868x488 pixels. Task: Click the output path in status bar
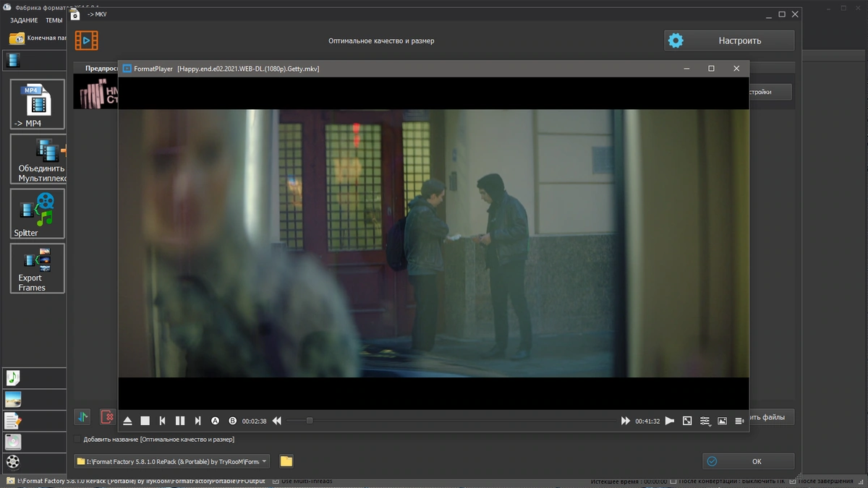click(x=142, y=481)
